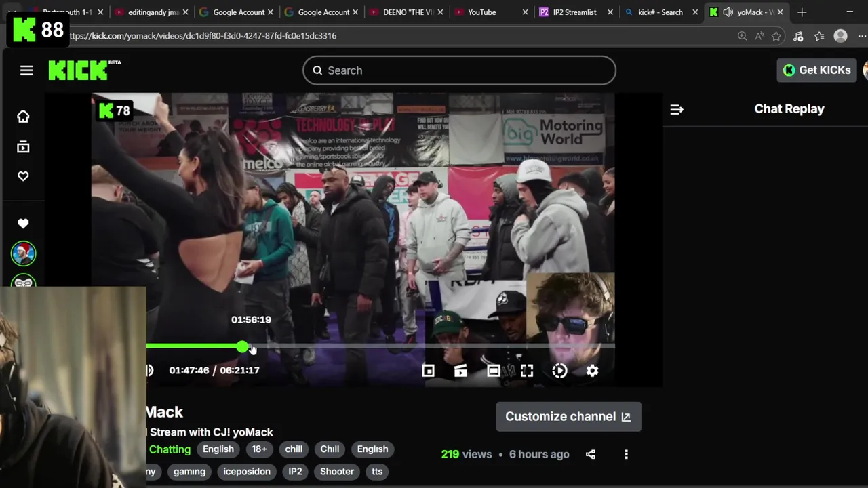The height and width of the screenshot is (488, 868).
Task: Open a new browser tab
Action: (x=802, y=12)
